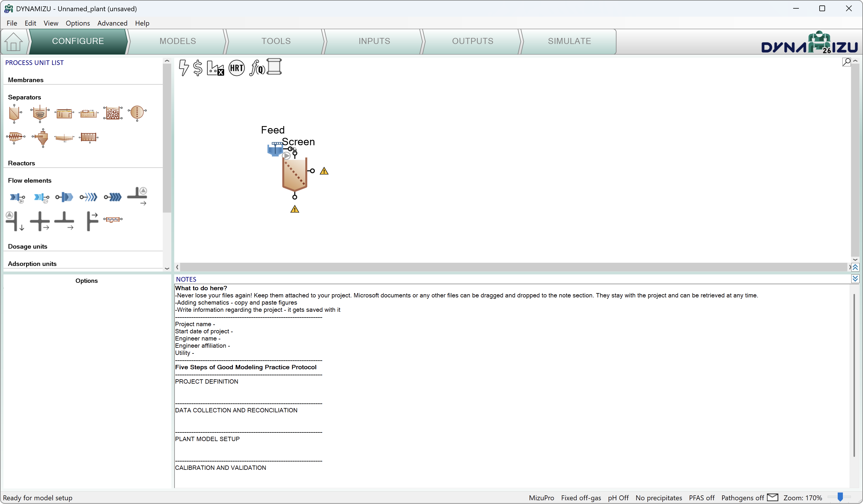
Task: Switch to the SIMULATE tab
Action: tap(569, 41)
